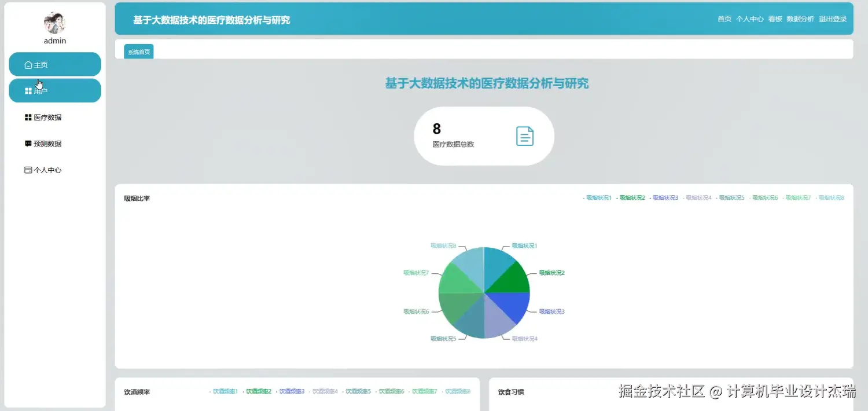
Task: Open 个人中心 in the top navigation
Action: pos(750,19)
